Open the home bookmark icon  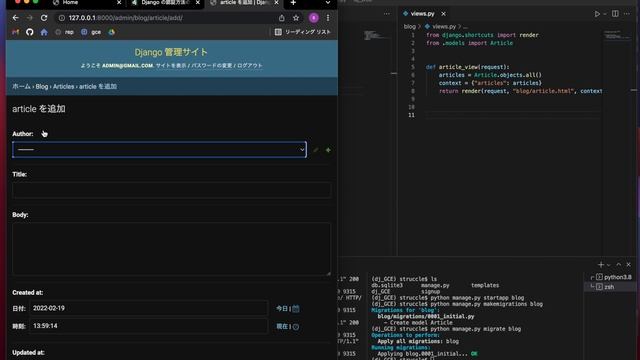(44, 32)
